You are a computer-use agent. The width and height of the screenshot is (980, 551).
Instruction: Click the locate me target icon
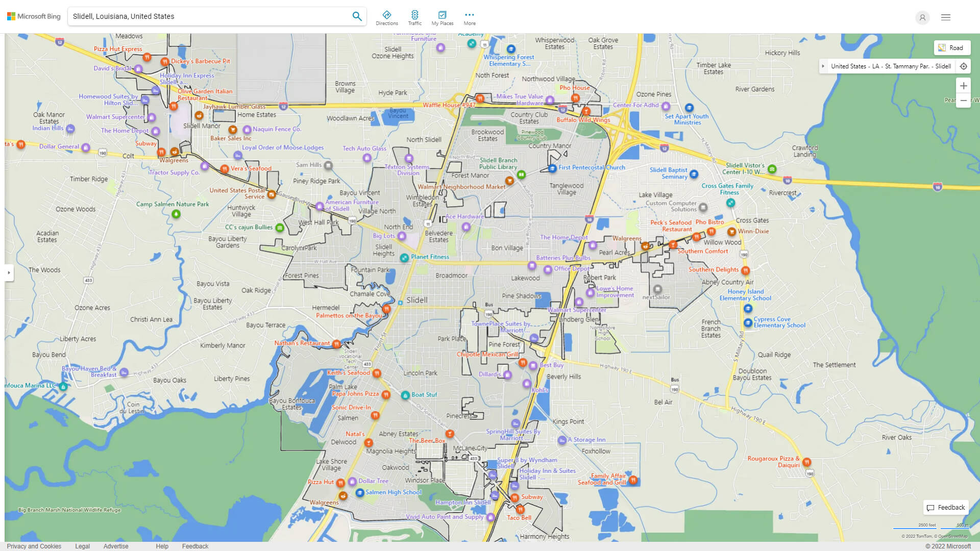963,66
